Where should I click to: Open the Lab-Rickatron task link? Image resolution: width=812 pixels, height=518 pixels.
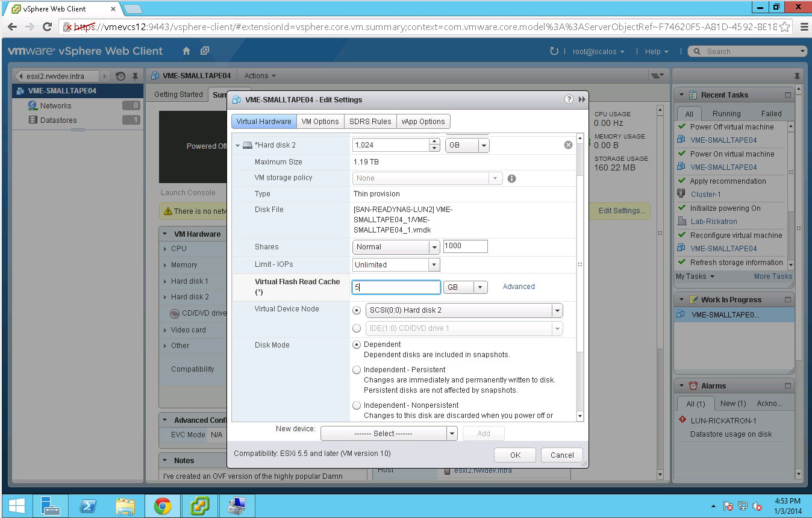[x=714, y=222]
